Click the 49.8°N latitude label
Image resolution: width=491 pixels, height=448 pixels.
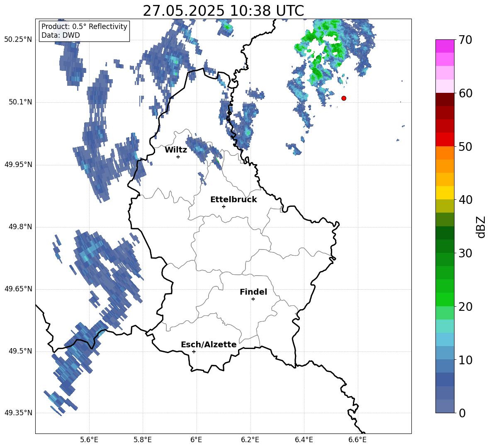[20, 227]
